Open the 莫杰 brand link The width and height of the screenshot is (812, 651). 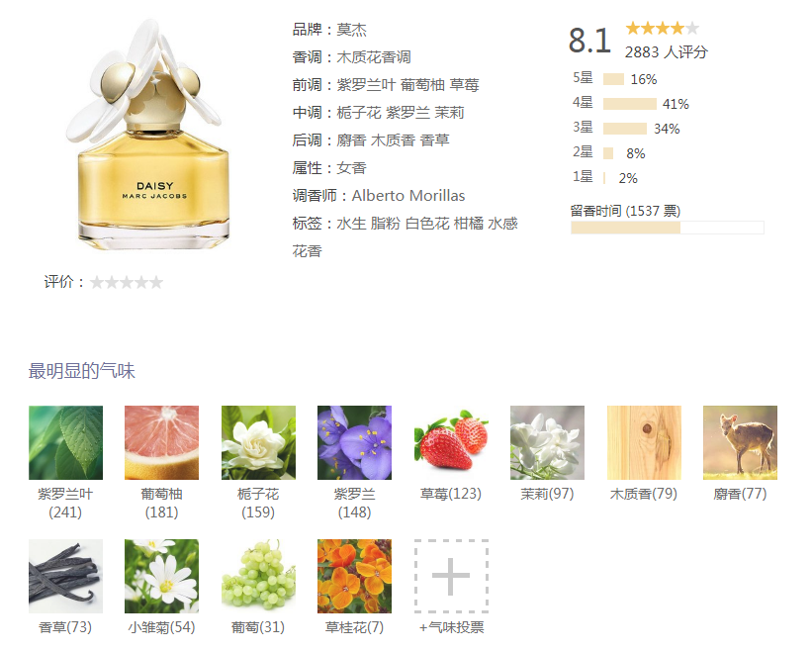[x=352, y=30]
